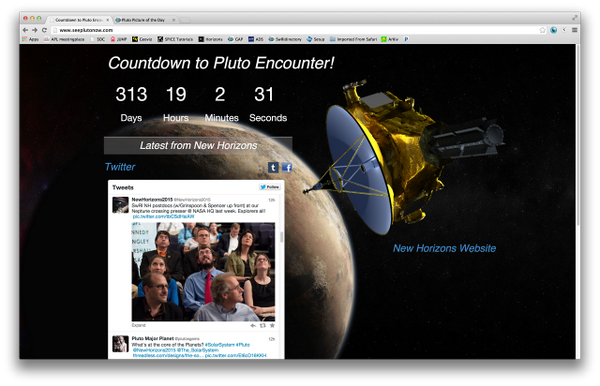Reply to the NewHorizons2015 tweet

pyautogui.click(x=253, y=326)
